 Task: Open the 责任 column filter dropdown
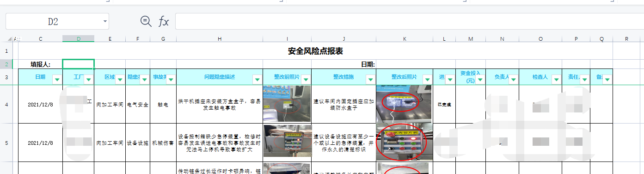coord(584,80)
